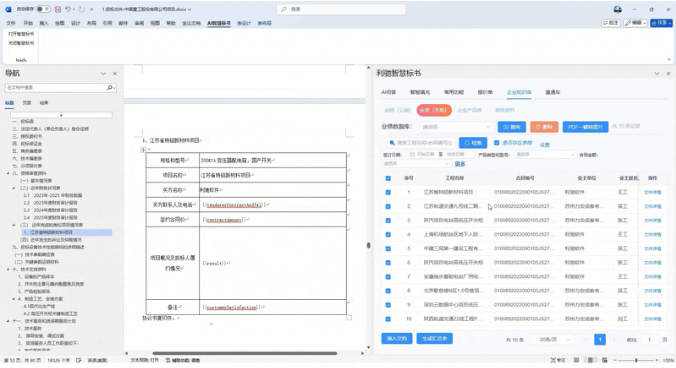
Task: Close the navigation pane
Action: coord(115,74)
